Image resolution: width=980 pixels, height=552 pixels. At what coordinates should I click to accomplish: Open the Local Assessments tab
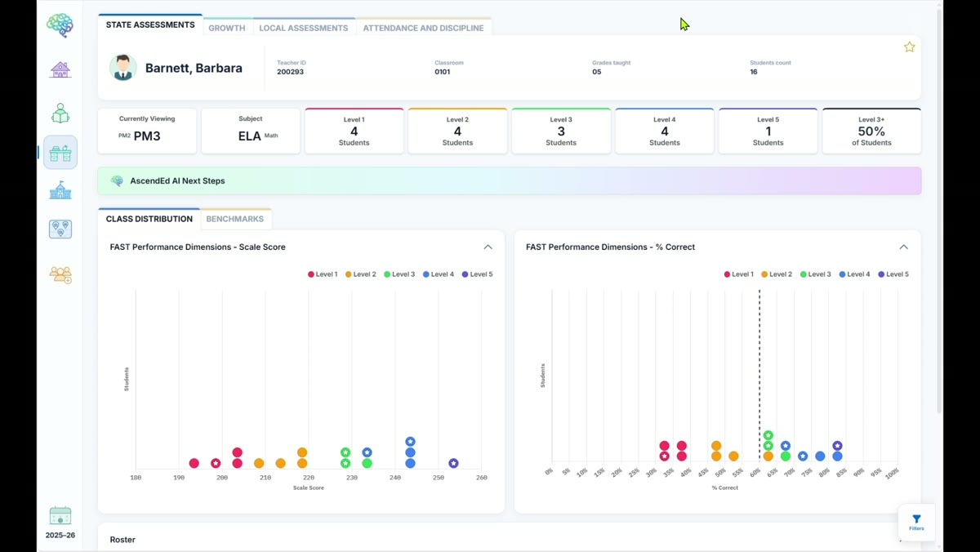coord(304,28)
